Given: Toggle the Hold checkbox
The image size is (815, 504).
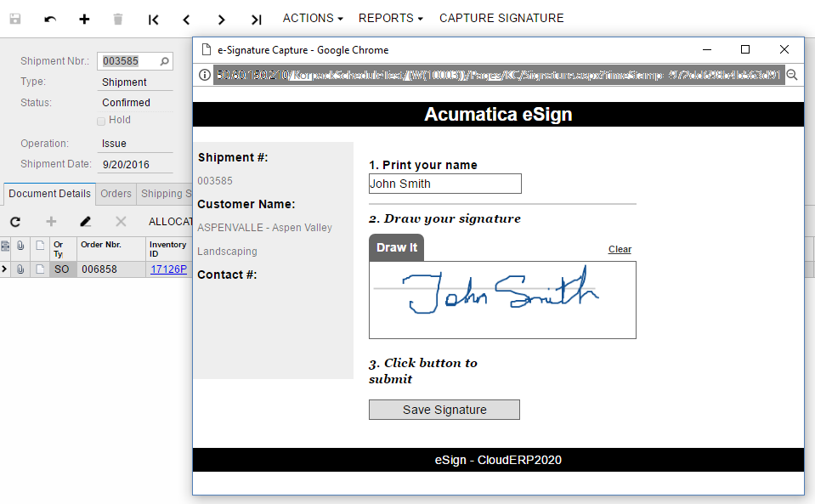Looking at the screenshot, I should click(101, 121).
